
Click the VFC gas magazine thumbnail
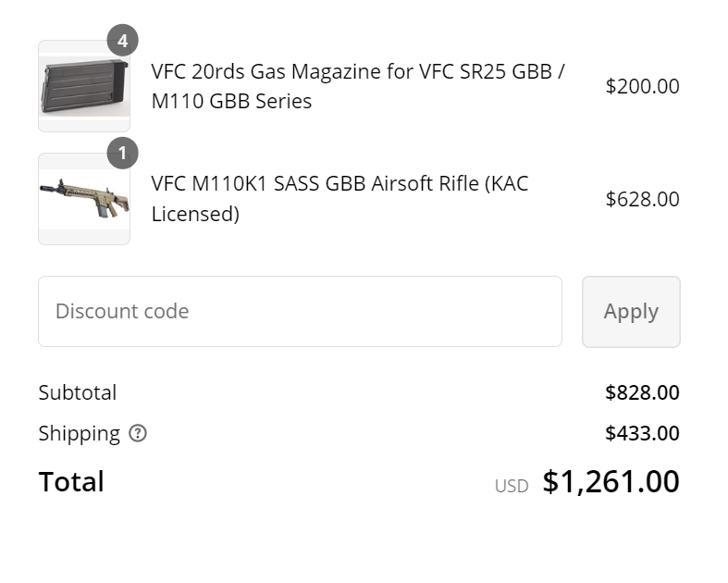tap(83, 87)
